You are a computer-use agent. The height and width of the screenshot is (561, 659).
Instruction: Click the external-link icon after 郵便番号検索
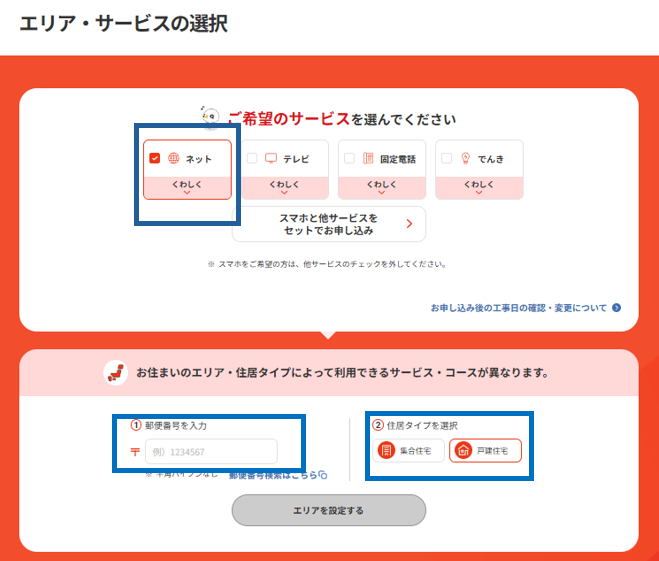pyautogui.click(x=323, y=475)
